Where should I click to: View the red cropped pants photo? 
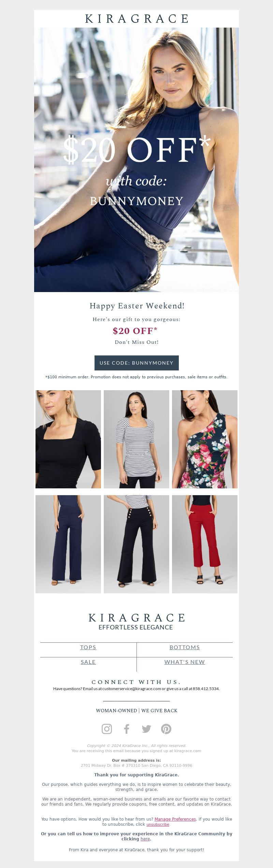pyautogui.click(x=205, y=544)
